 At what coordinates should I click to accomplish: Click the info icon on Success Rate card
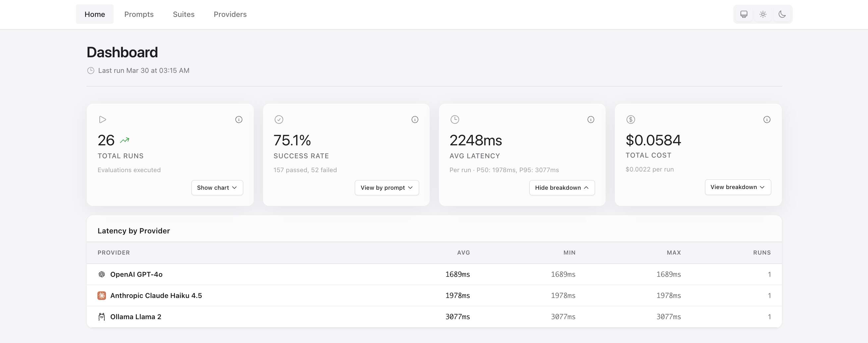coord(414,120)
